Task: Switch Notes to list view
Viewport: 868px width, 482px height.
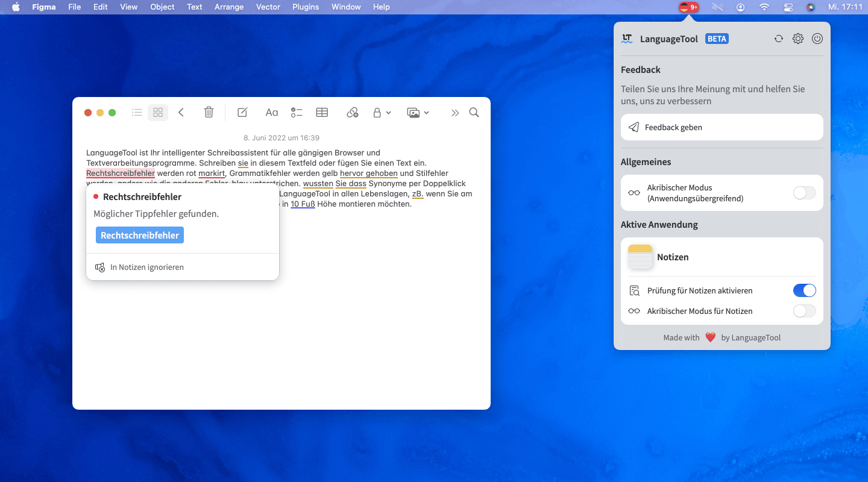Action: [x=137, y=112]
